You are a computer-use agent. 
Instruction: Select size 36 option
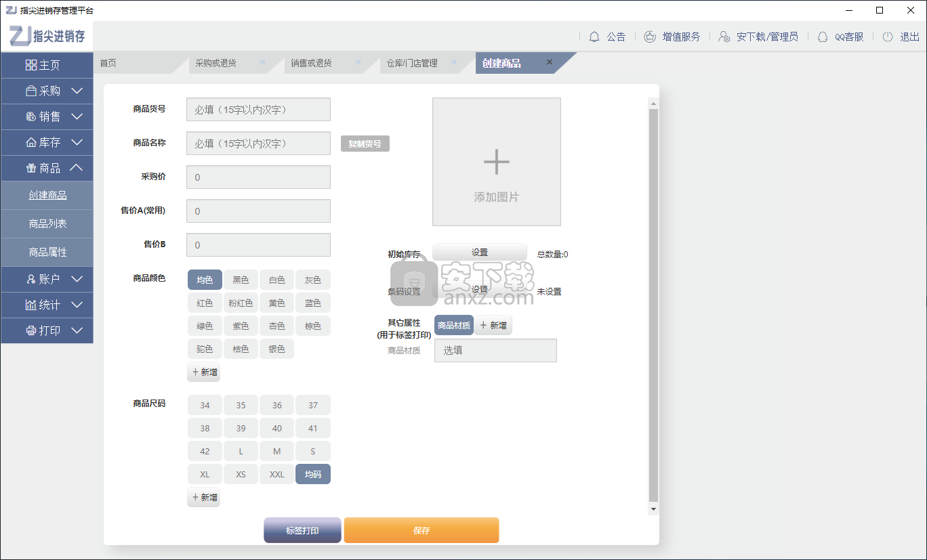(x=276, y=405)
